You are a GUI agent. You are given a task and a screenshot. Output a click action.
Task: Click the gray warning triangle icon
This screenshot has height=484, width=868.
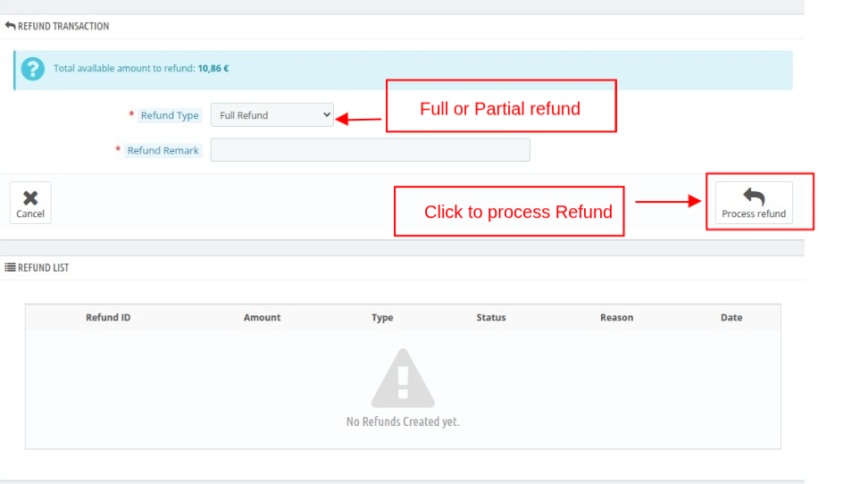tap(403, 379)
